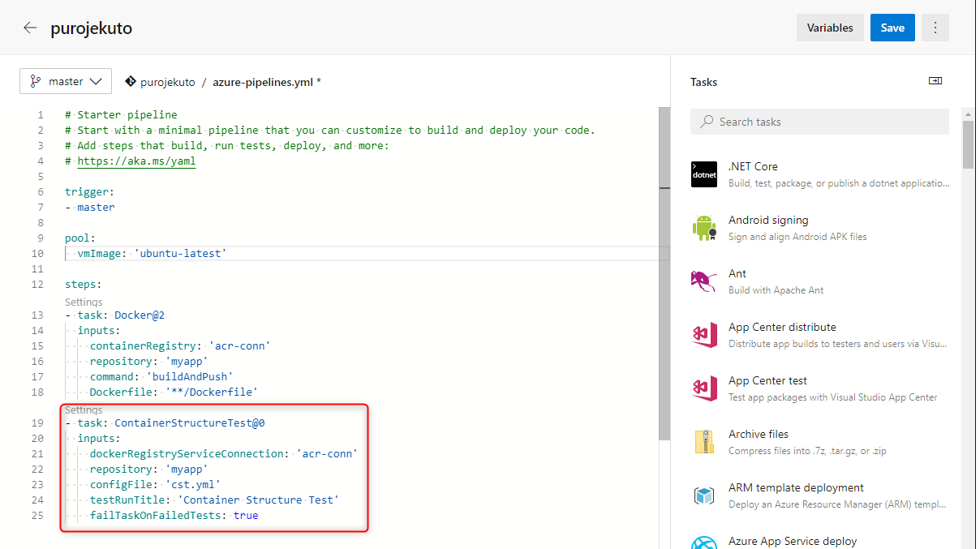The image size is (980, 549).
Task: Click the App Center test icon
Action: click(x=704, y=388)
